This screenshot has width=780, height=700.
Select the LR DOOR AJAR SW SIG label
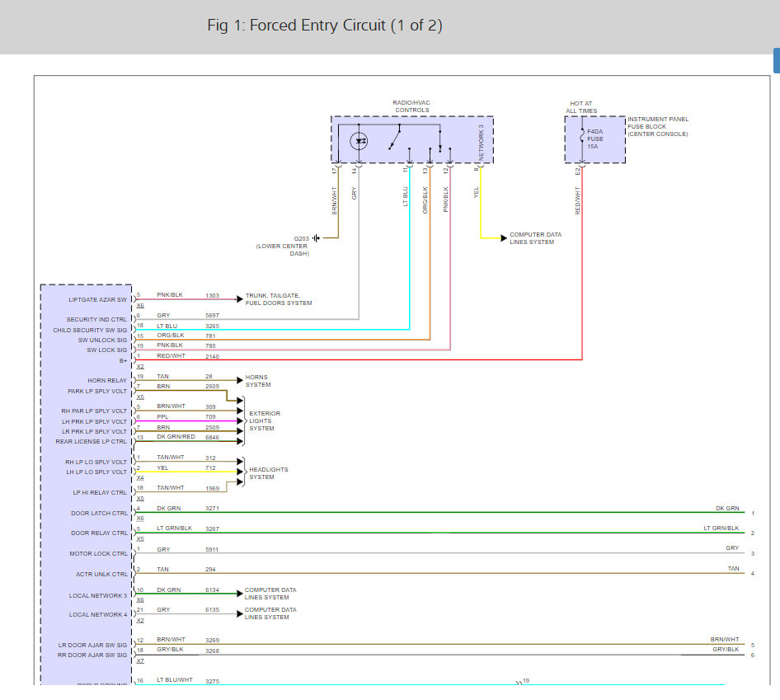pos(92,645)
